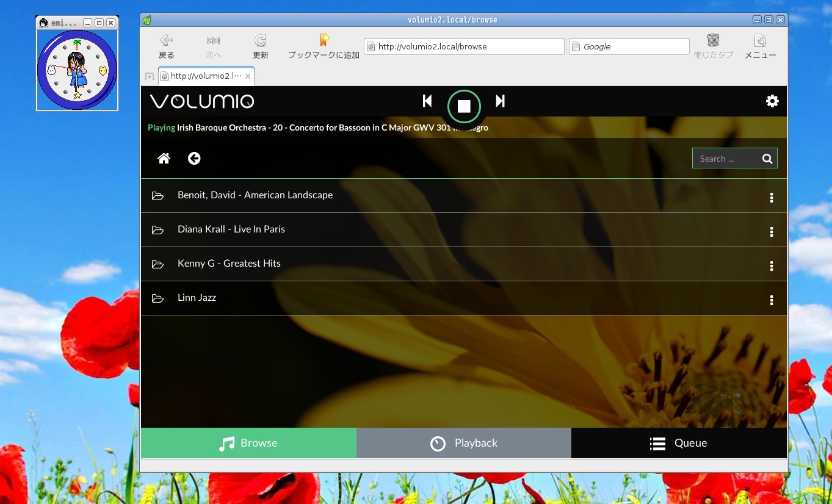
Task: Click the search magnifier icon
Action: [x=767, y=159]
